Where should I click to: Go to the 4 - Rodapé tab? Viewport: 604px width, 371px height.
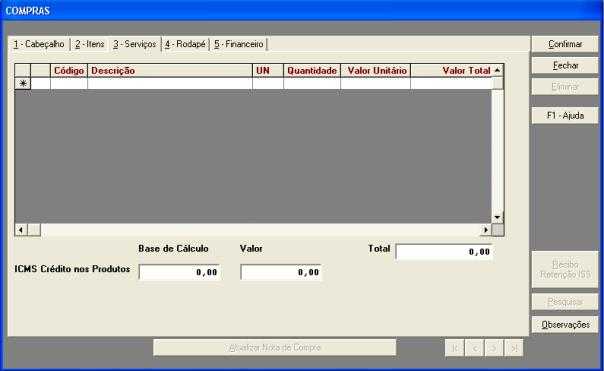pos(185,44)
